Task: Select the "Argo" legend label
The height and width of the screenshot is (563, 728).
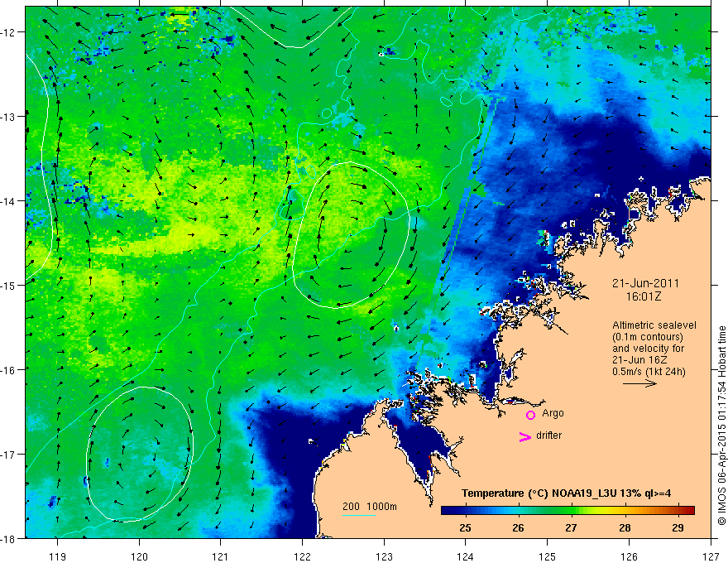Action: point(553,413)
